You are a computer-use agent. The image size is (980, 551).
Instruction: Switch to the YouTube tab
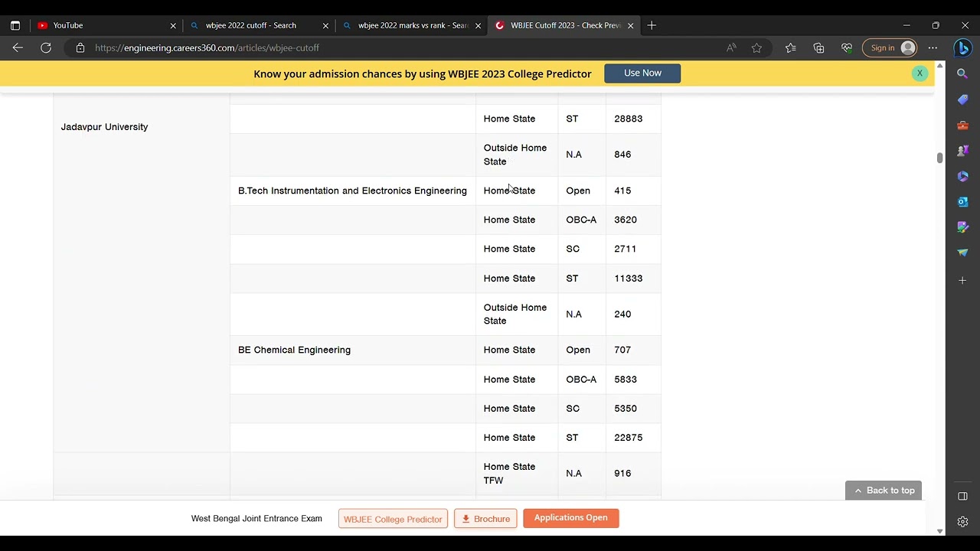tap(106, 25)
